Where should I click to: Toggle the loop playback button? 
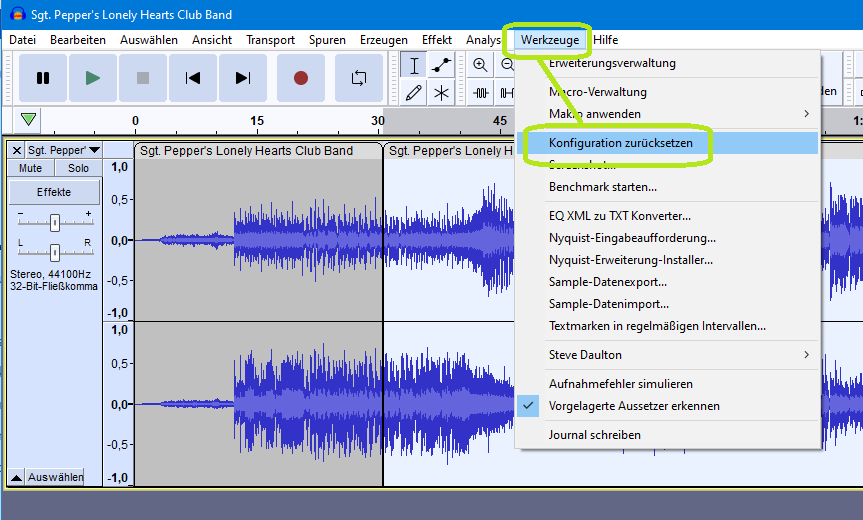point(359,78)
